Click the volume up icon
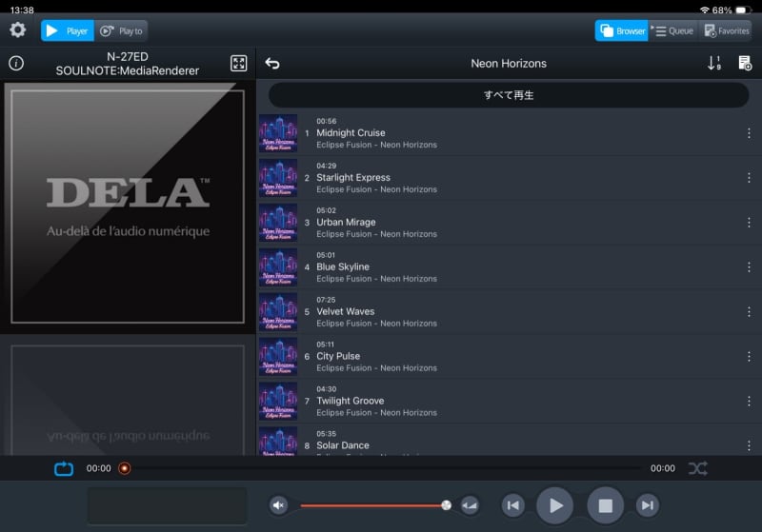 470,505
